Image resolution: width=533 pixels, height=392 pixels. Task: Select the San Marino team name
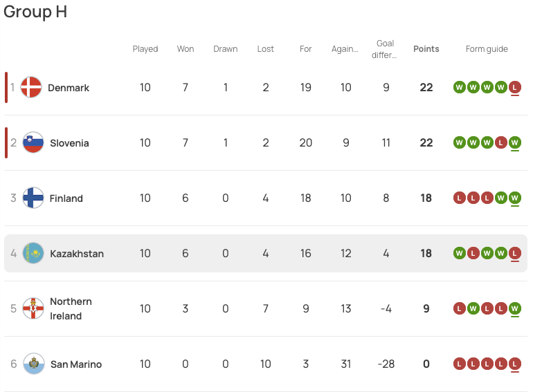tap(76, 364)
